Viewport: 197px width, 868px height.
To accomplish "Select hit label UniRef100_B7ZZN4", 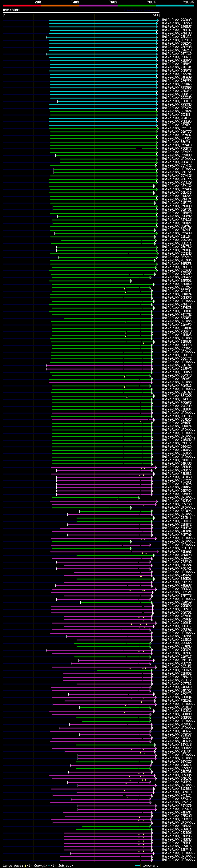I will 177,74.
